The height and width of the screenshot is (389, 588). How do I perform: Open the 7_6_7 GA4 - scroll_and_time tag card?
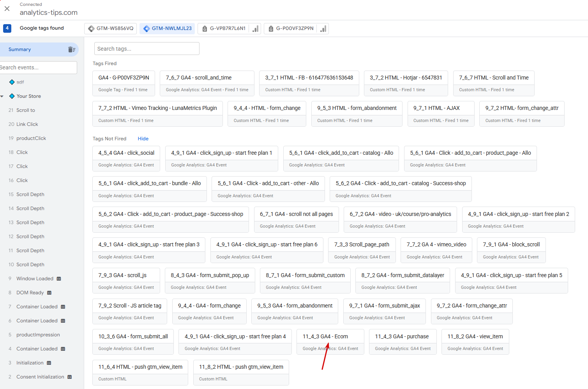[207, 83]
